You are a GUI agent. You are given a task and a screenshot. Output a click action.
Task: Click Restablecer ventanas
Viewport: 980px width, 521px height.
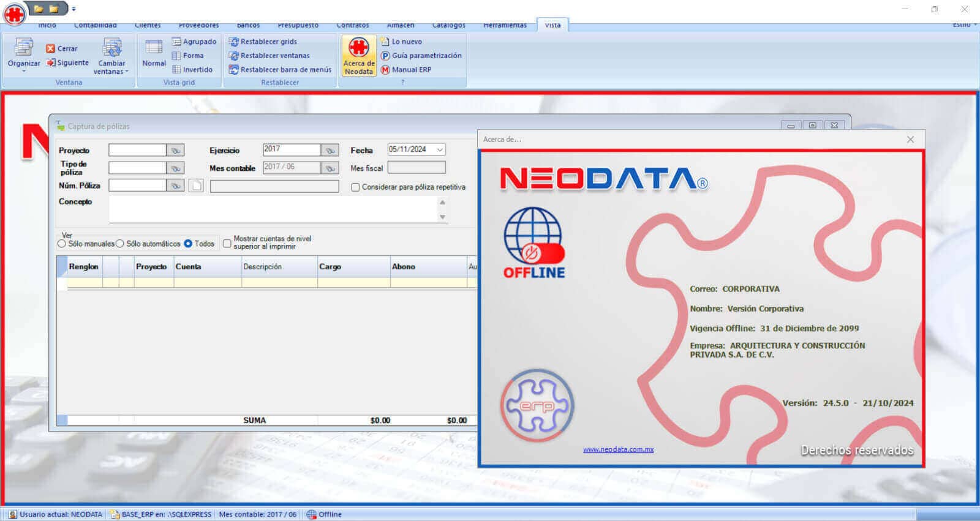click(269, 56)
